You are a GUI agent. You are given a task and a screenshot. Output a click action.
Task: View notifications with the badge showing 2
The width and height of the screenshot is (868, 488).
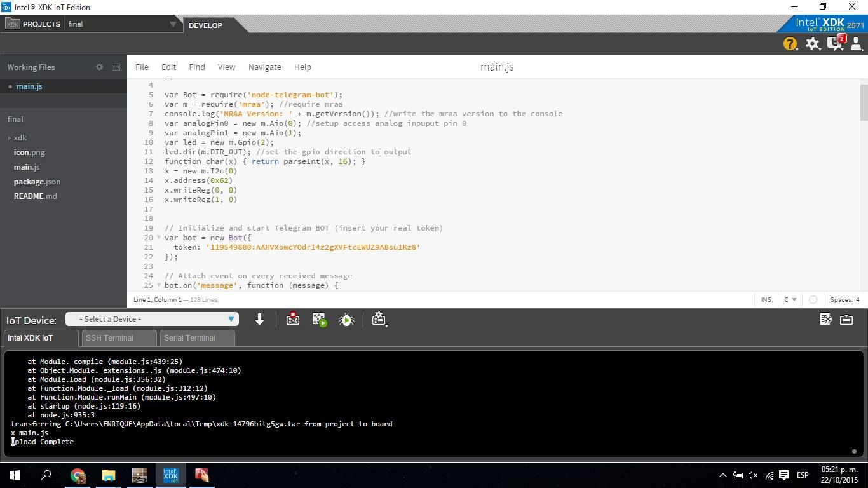pos(834,44)
